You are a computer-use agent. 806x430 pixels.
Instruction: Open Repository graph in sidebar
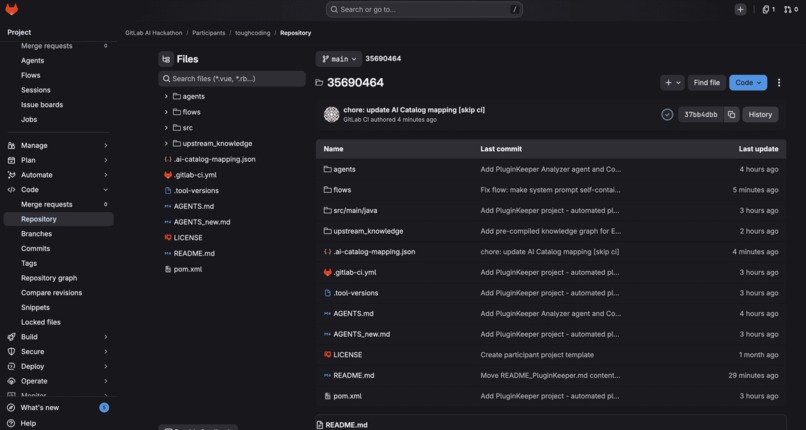(49, 278)
